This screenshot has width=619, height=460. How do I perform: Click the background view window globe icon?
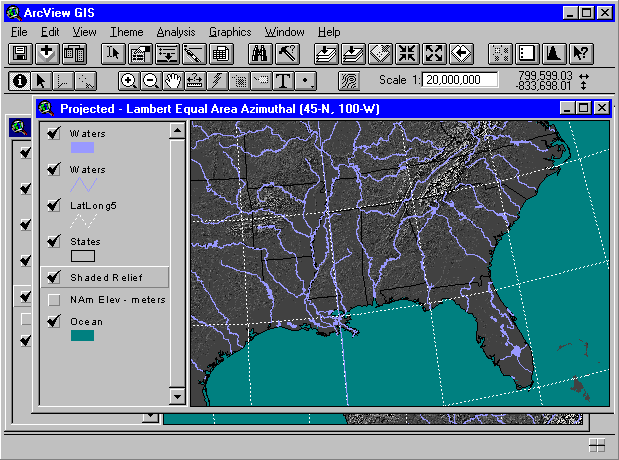pyautogui.click(x=18, y=128)
